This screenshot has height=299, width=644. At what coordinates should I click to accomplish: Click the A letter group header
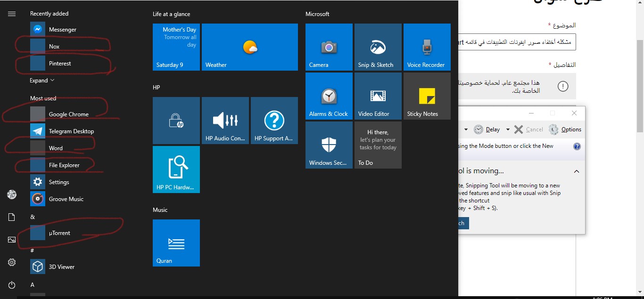[33, 285]
